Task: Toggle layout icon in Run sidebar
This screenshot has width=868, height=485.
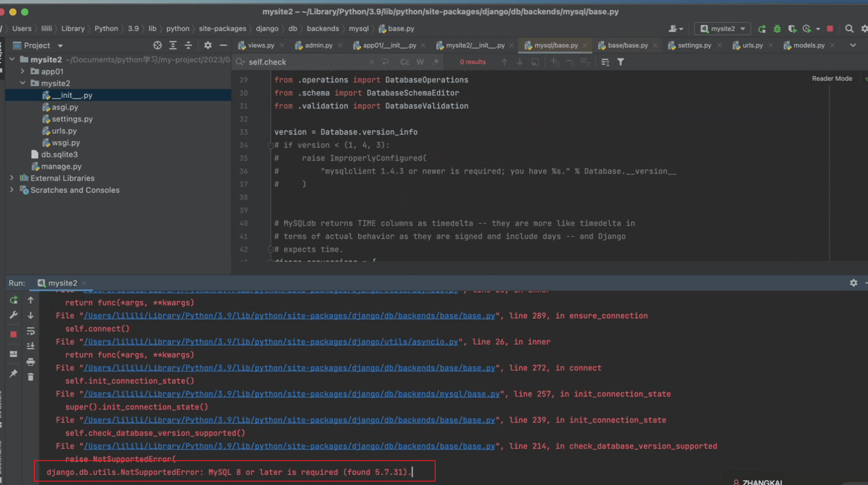Action: 13,354
